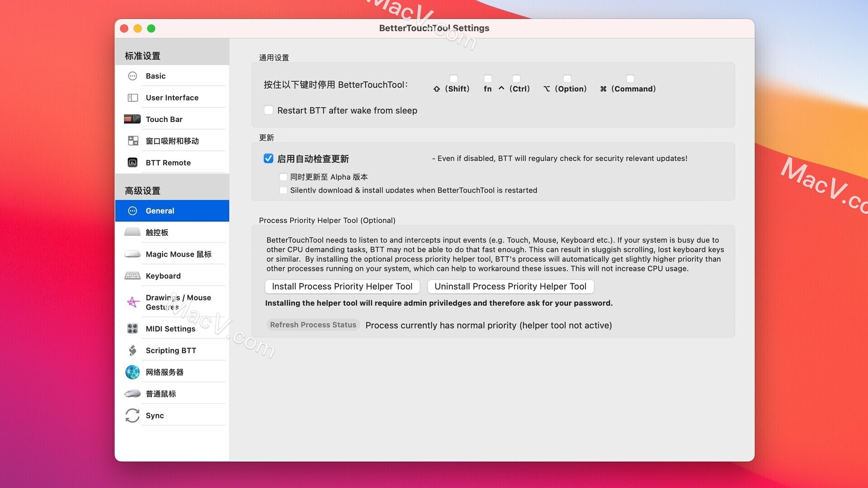Click the Scripting BTT icon

(x=132, y=350)
